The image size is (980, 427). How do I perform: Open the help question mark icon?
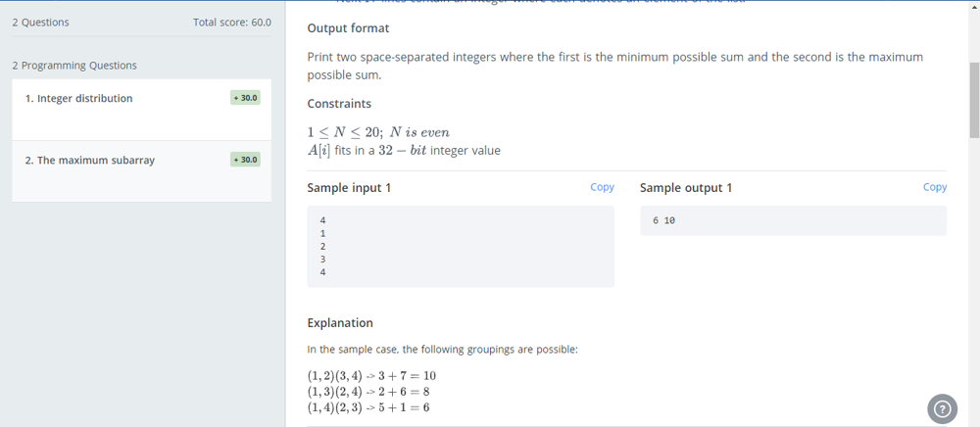point(942,408)
